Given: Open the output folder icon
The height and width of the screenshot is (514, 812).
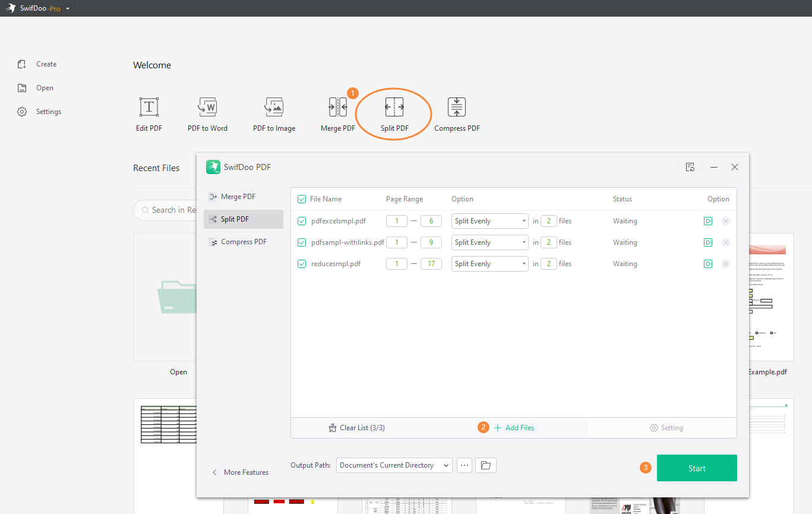Looking at the screenshot, I should [486, 465].
